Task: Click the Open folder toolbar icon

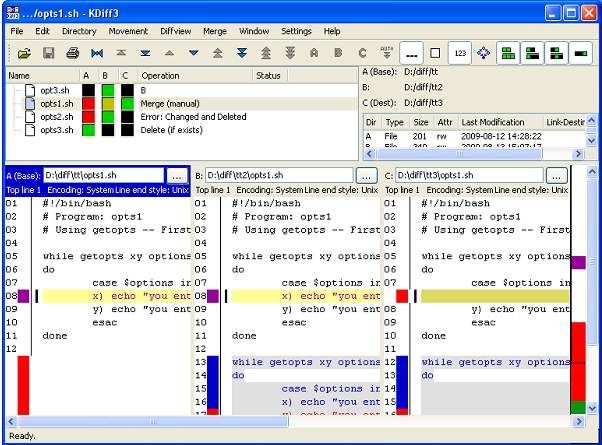Action: (23, 52)
